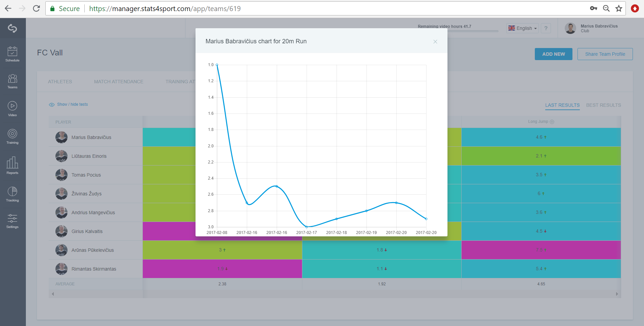
Task: Click the 2017-02-17 chart data point
Action: [x=306, y=227]
